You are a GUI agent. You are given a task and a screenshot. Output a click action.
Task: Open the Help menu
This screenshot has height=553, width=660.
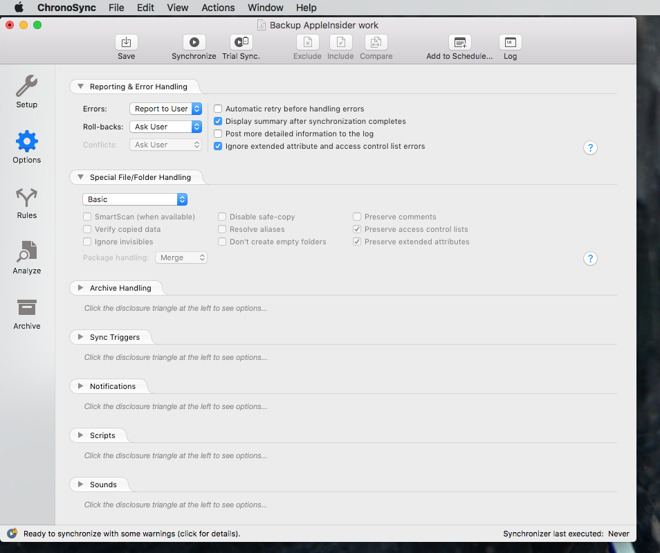click(306, 8)
